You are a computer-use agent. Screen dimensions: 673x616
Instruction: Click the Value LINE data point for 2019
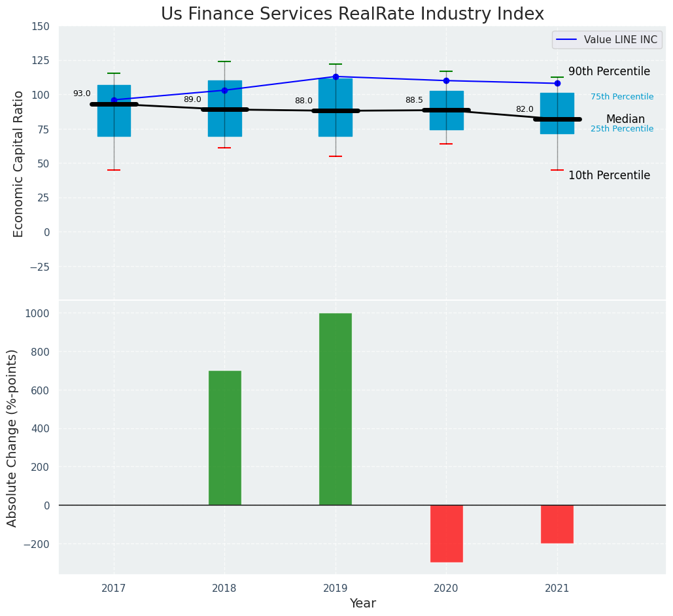click(336, 77)
